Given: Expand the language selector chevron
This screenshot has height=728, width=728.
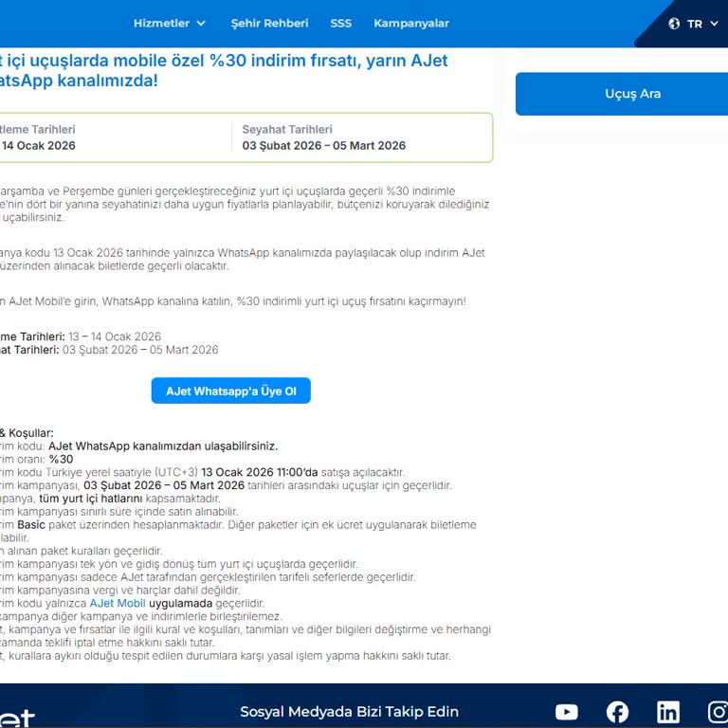Looking at the screenshot, I should point(714,24).
